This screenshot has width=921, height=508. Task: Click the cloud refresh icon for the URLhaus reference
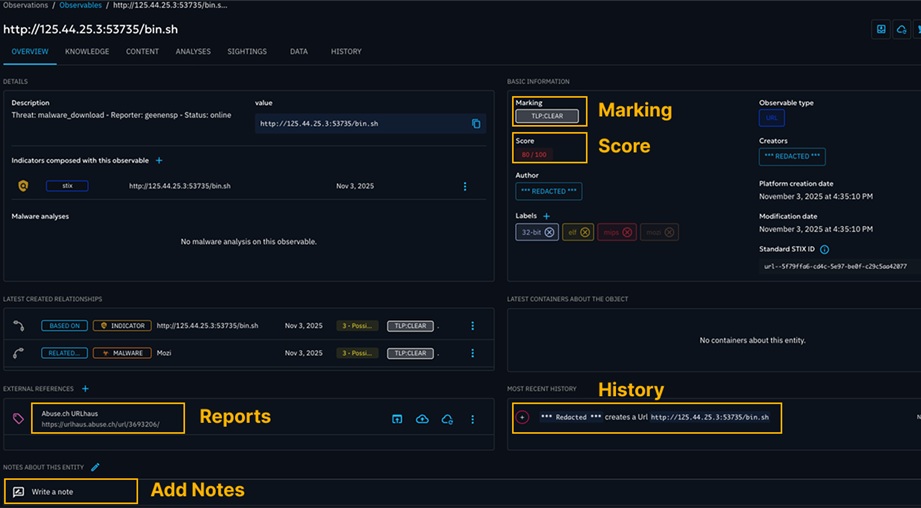447,419
